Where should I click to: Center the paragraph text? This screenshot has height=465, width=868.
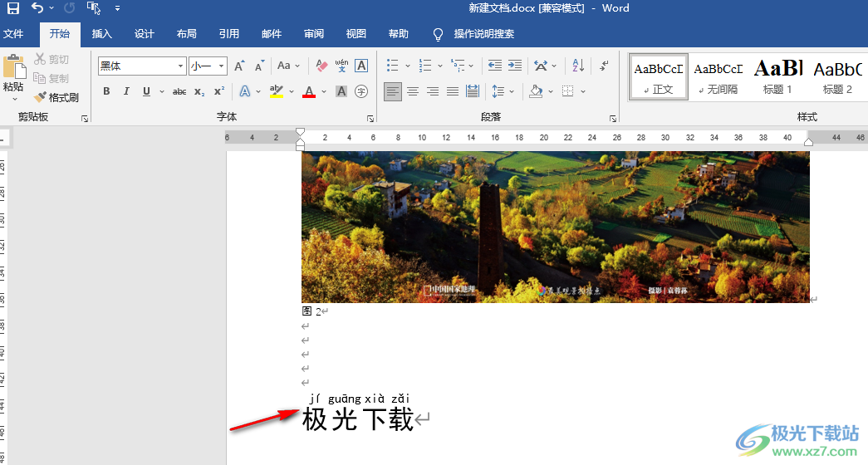(413, 91)
